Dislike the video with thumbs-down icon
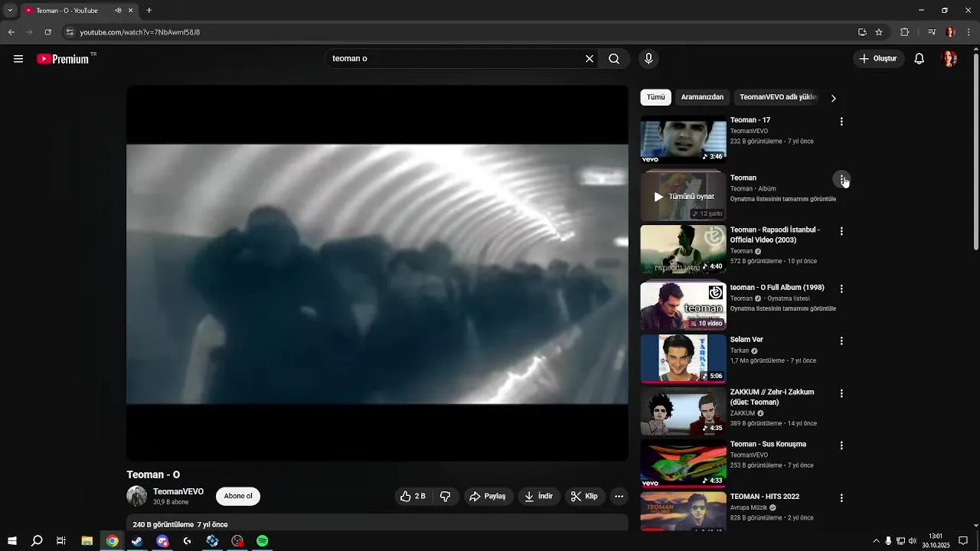Image resolution: width=980 pixels, height=551 pixels. pyautogui.click(x=445, y=496)
